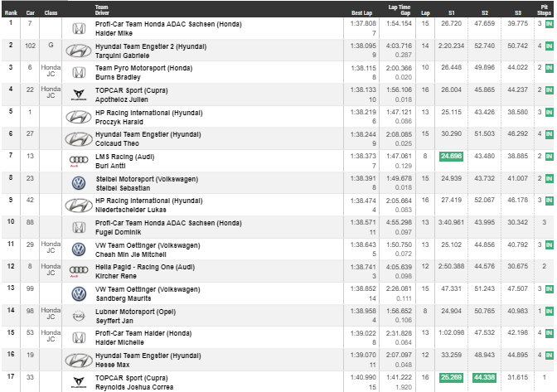Click S3 time 30.342
The image size is (557, 392).
point(517,222)
